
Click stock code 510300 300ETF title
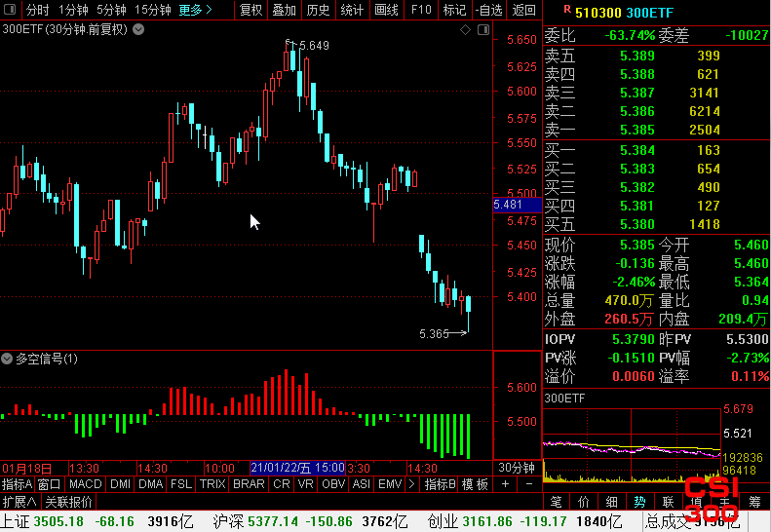coord(624,13)
